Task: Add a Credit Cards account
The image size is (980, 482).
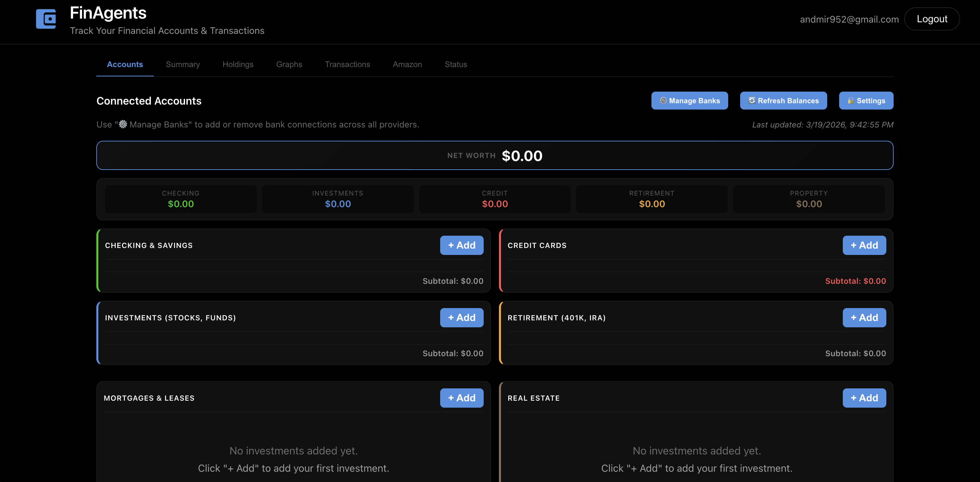Action: click(x=864, y=245)
